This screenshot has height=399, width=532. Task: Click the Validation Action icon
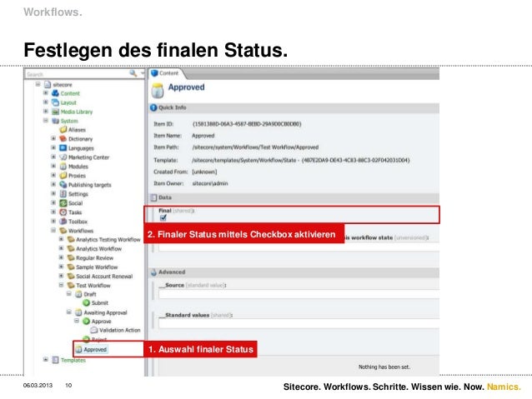(94, 330)
